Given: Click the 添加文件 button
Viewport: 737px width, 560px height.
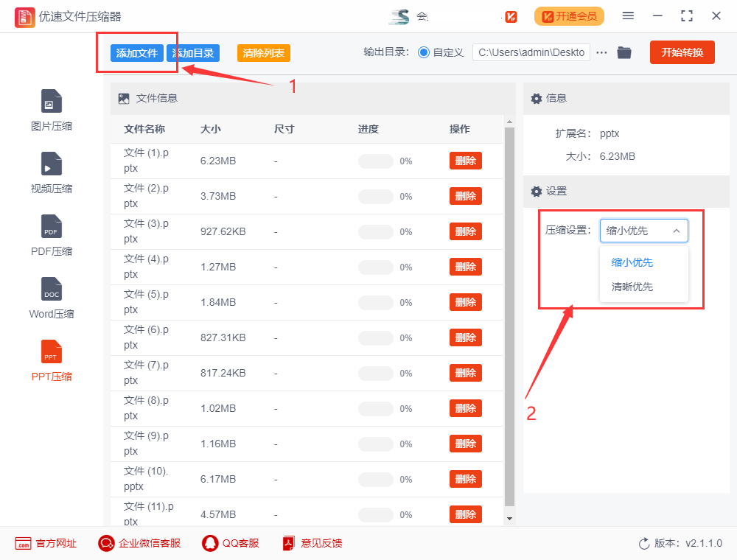Looking at the screenshot, I should (x=137, y=53).
